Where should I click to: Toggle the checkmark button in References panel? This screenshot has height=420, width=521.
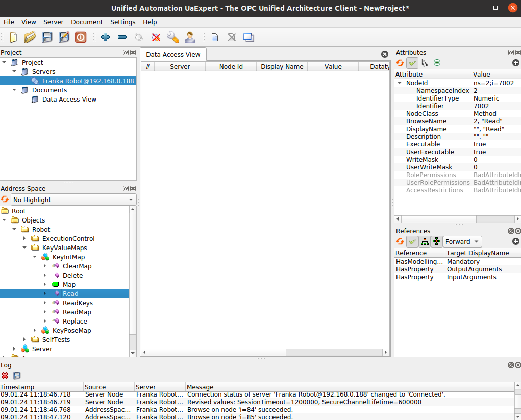412,241
